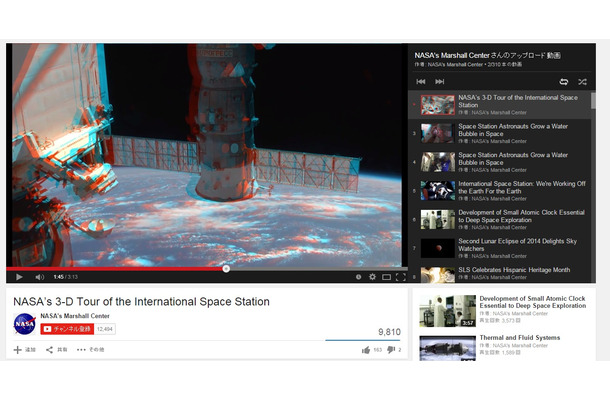Open fourth playlist item Water Bubble in Space

(501, 162)
